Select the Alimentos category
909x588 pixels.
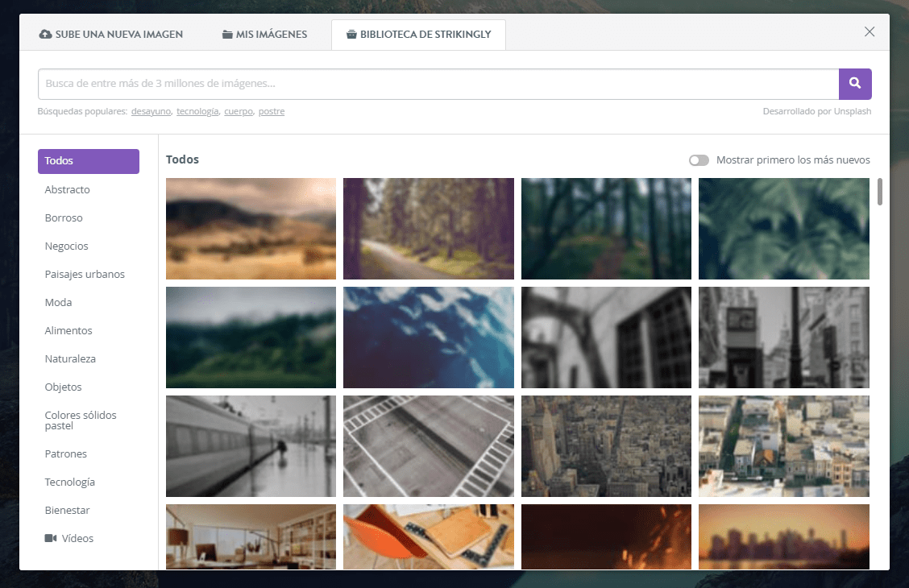coord(68,331)
